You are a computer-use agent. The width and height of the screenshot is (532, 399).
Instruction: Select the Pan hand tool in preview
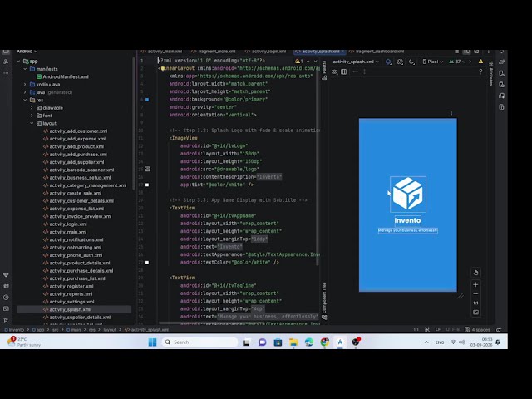point(475,273)
